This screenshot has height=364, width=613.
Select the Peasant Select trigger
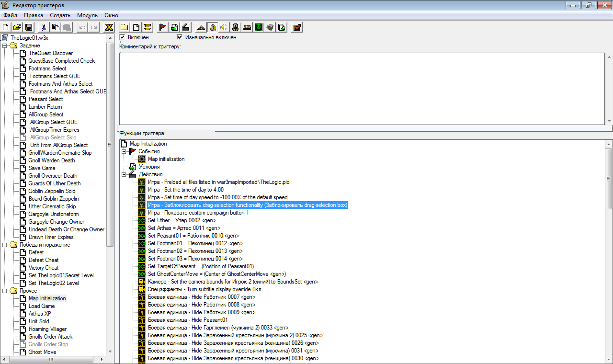45,99
